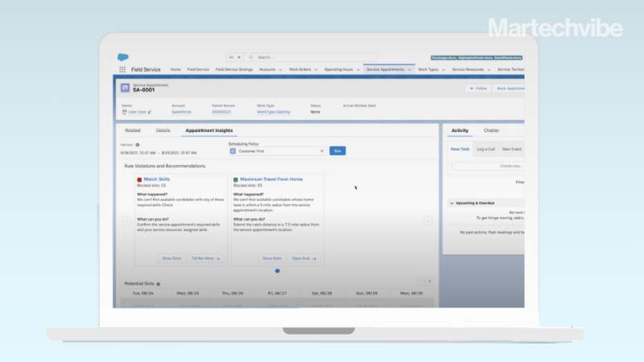Click the Tue, 08/24 column header

[x=143, y=294]
